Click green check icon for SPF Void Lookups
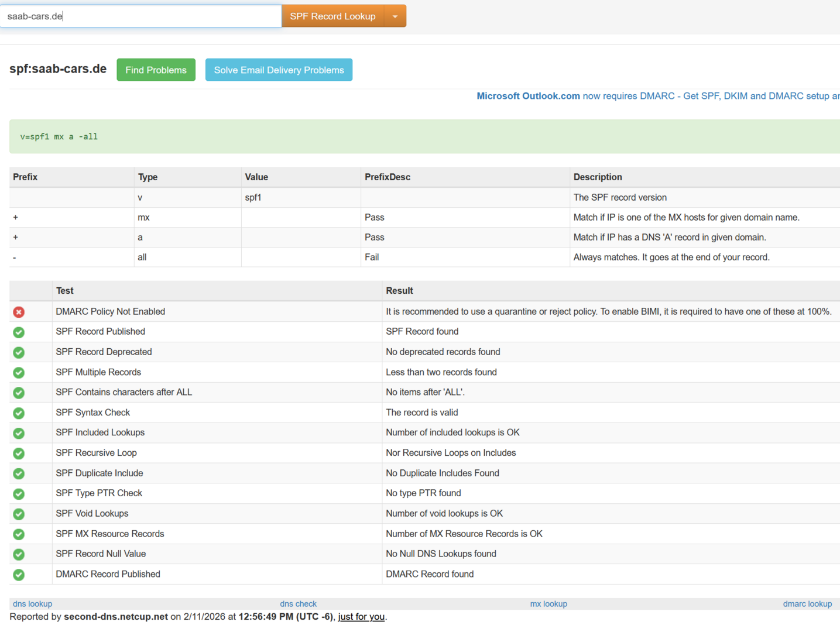 tap(19, 514)
